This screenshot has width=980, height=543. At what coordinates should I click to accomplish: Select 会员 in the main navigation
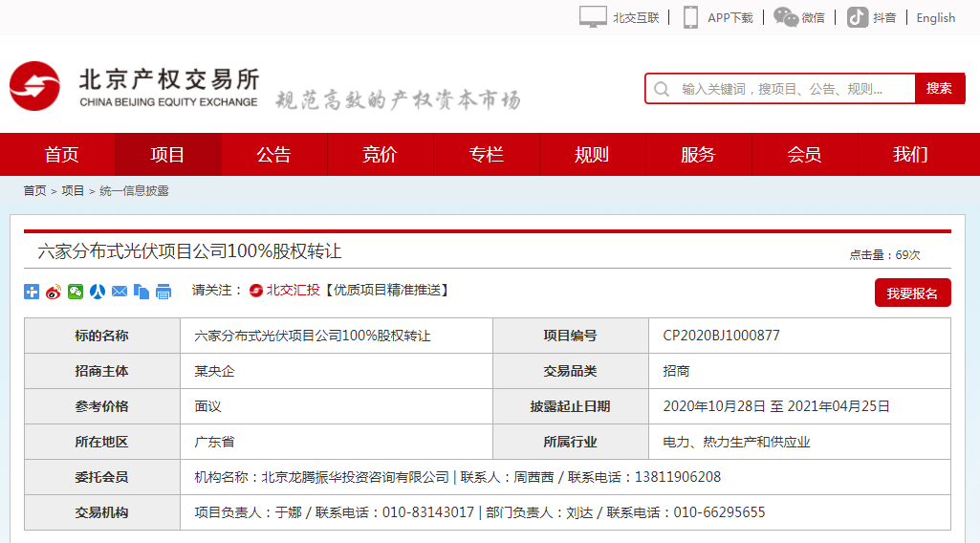[804, 155]
